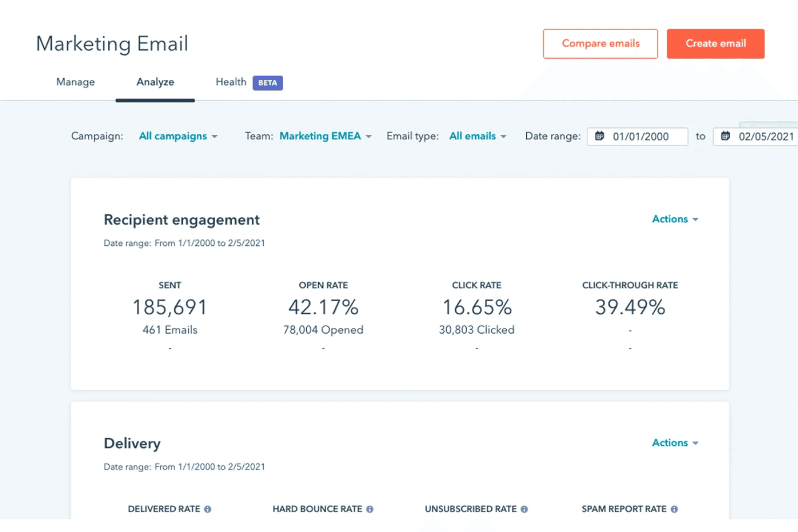Click the 185,691 sent value
This screenshot has height=532, width=798.
[170, 307]
